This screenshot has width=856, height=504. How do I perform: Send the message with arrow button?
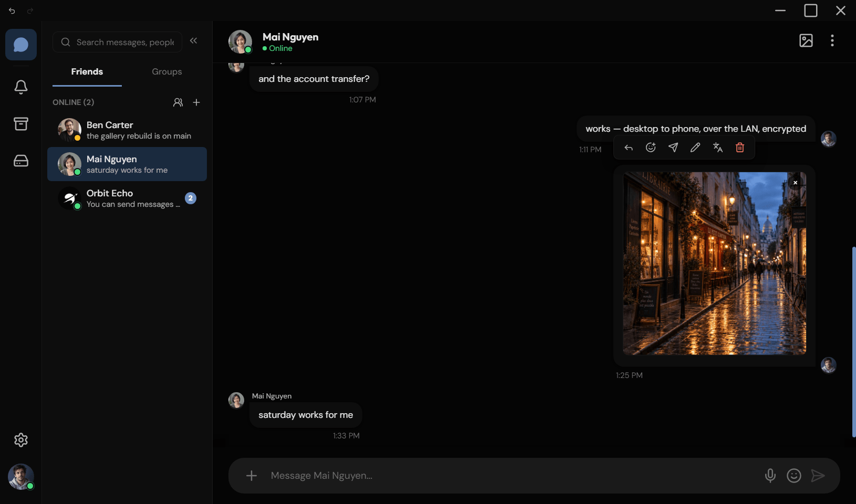[x=818, y=476]
